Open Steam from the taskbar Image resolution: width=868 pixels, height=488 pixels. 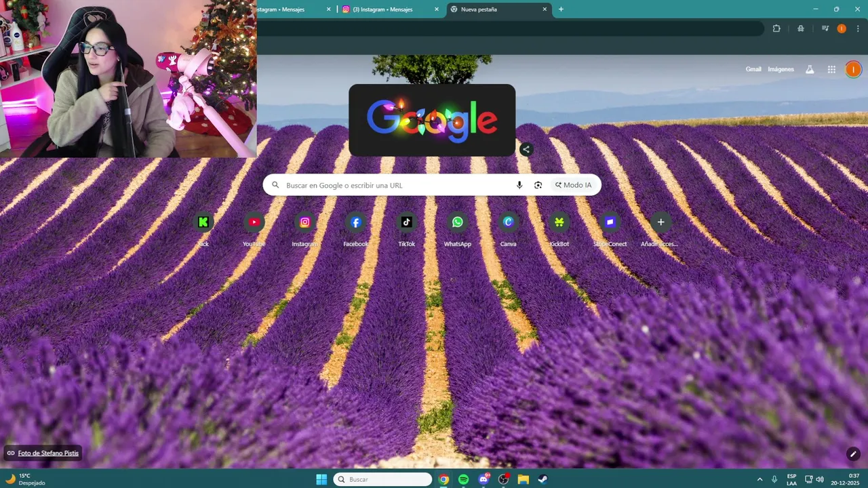coord(543,479)
